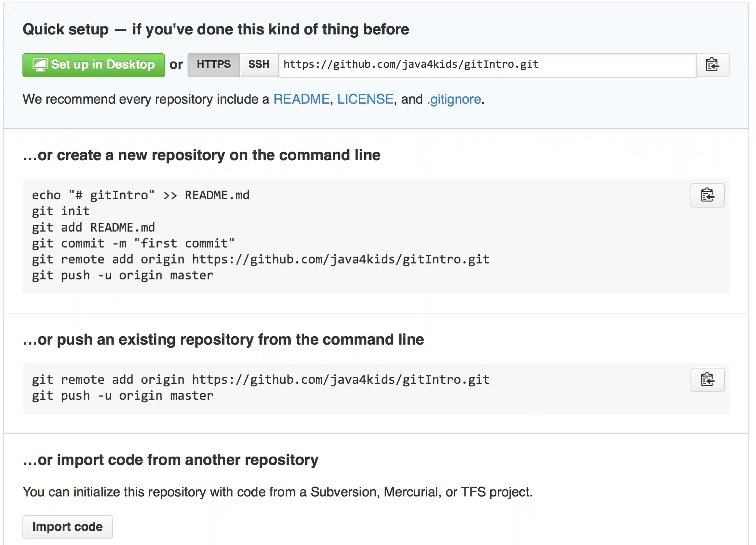Click the git push command text
This screenshot has width=756, height=545.
122,275
